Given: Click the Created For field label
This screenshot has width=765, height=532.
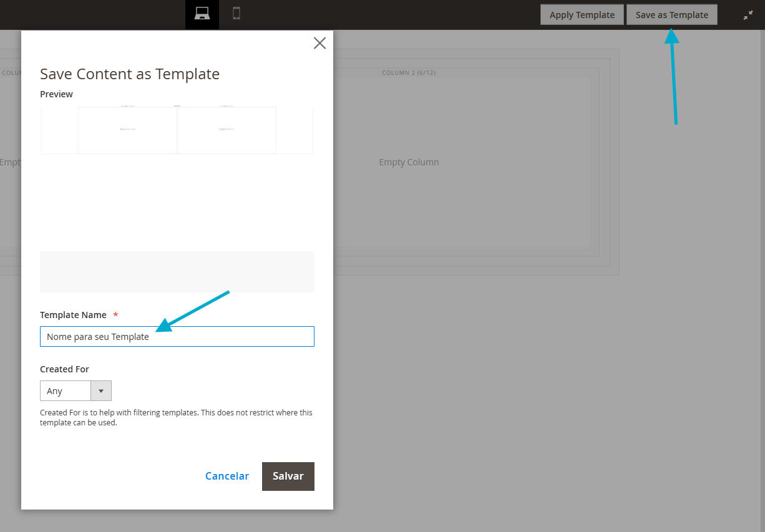Looking at the screenshot, I should 64,369.
